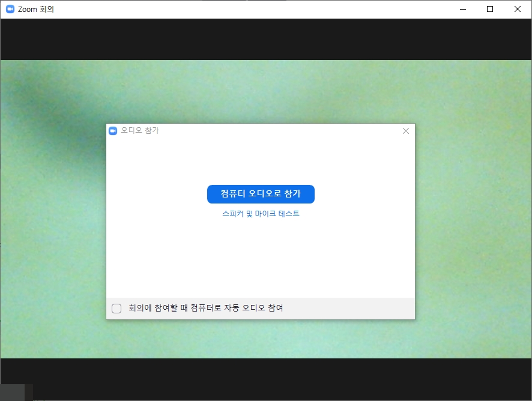The image size is (532, 401).
Task: Close the 오디오 참가 dialog
Action: [406, 131]
